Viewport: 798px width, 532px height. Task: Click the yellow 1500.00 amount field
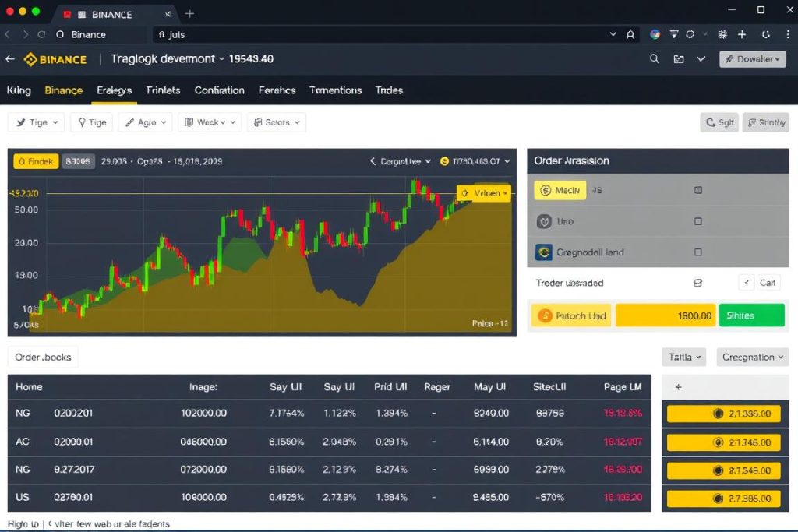(666, 315)
